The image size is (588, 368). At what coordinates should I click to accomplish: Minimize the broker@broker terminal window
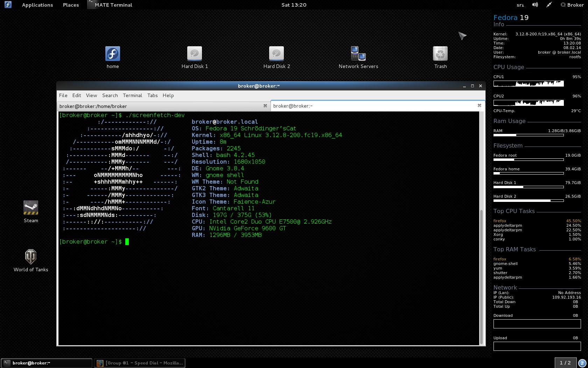[464, 86]
